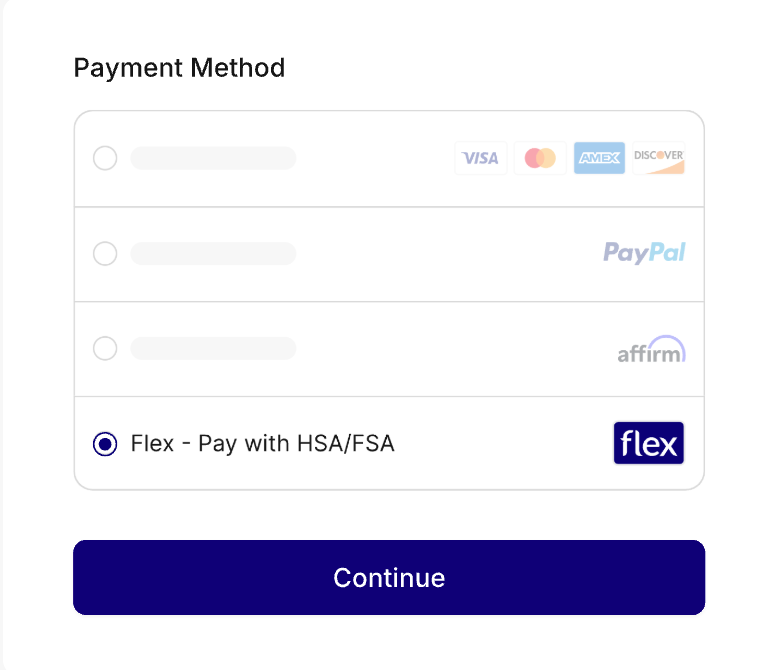Viewport: 765px width, 670px height.
Task: Click the American Express logo
Action: [599, 158]
